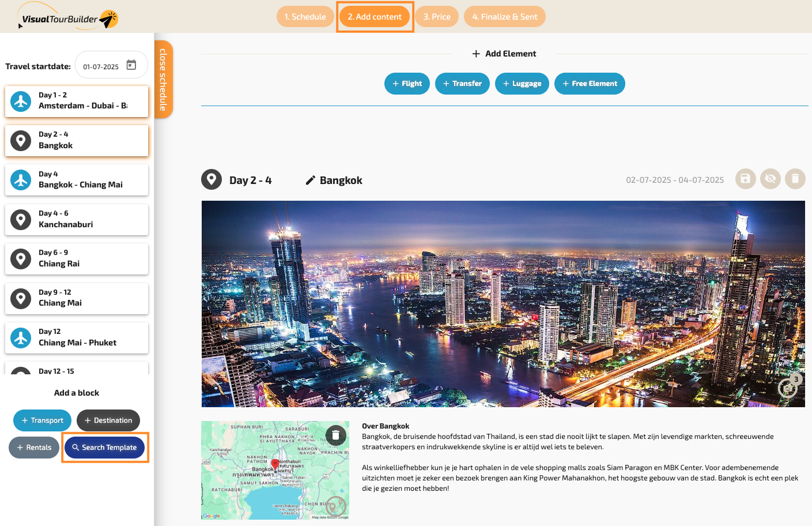Add a Transfer element

point(462,84)
